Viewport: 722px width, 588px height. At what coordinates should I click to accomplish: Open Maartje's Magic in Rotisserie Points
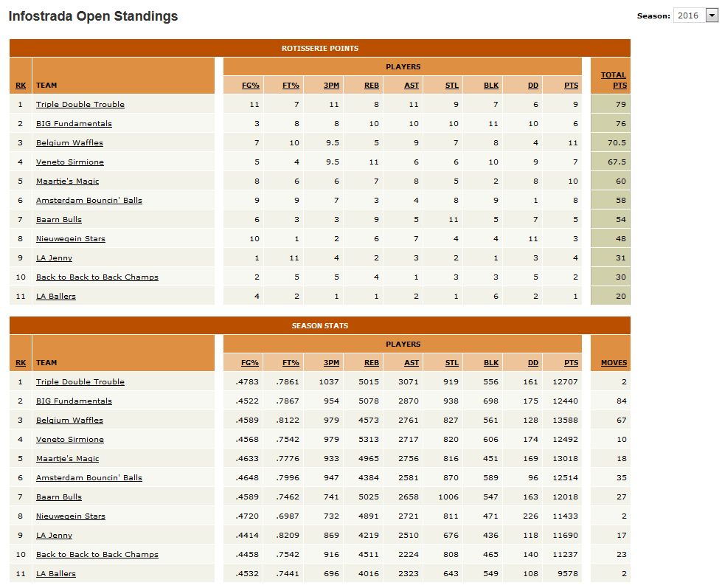pyautogui.click(x=68, y=181)
